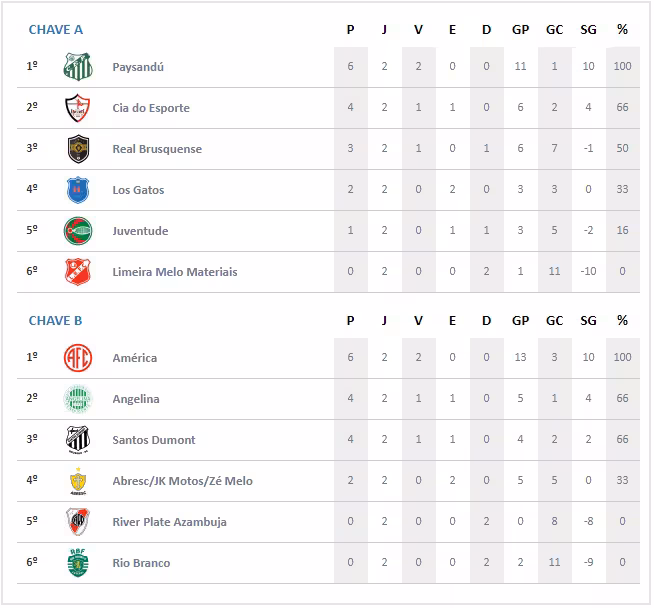Screen dimensions: 654x608
Task: Open the Paysandú team name link
Action: pyautogui.click(x=138, y=67)
